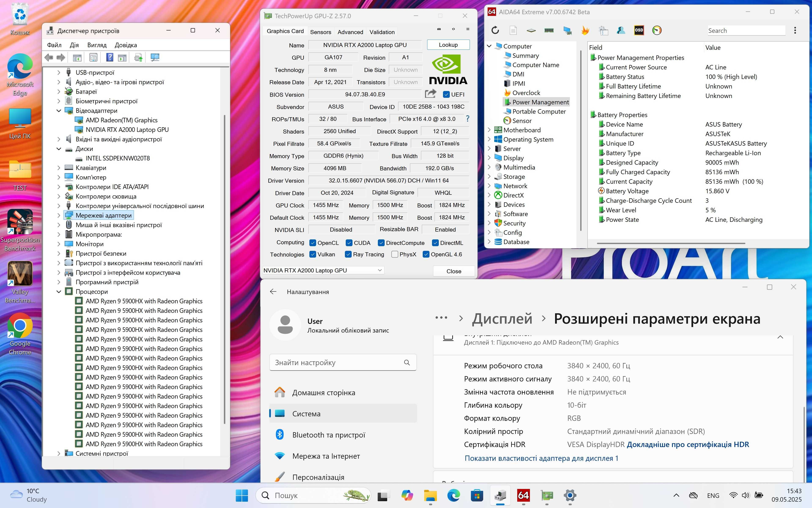Click Показати властивості адаптера для дисплея 1

[x=541, y=458]
